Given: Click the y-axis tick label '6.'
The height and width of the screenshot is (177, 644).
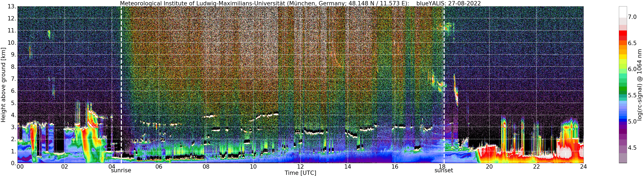Looking at the screenshot, I should pyautogui.click(x=14, y=91).
